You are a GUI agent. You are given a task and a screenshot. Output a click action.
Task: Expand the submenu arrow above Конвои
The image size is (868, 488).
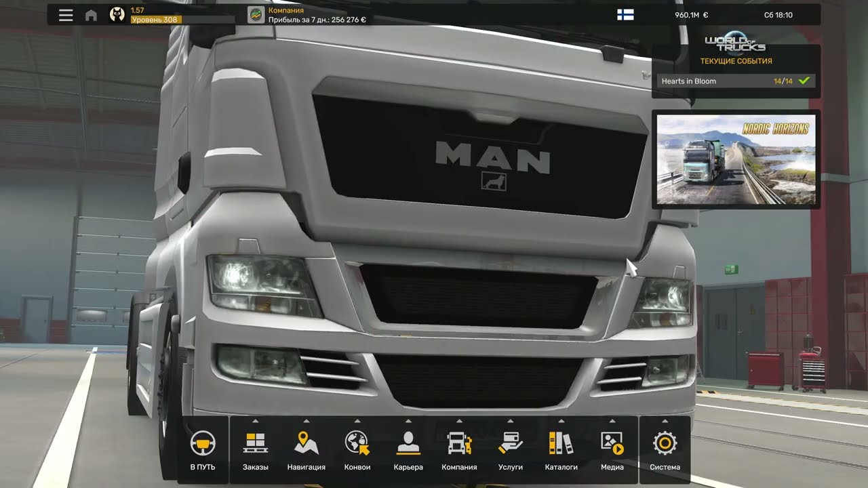point(357,422)
